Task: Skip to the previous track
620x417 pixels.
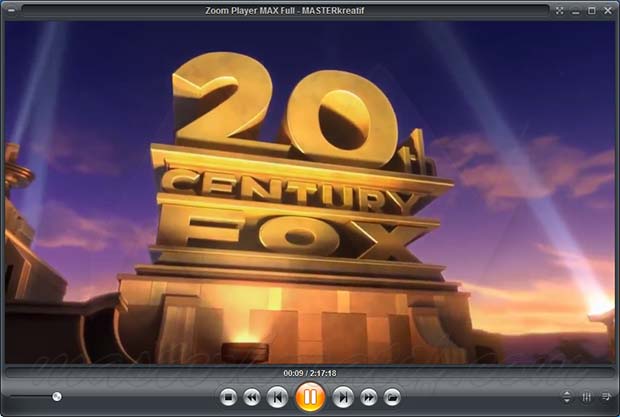Action: (x=277, y=397)
